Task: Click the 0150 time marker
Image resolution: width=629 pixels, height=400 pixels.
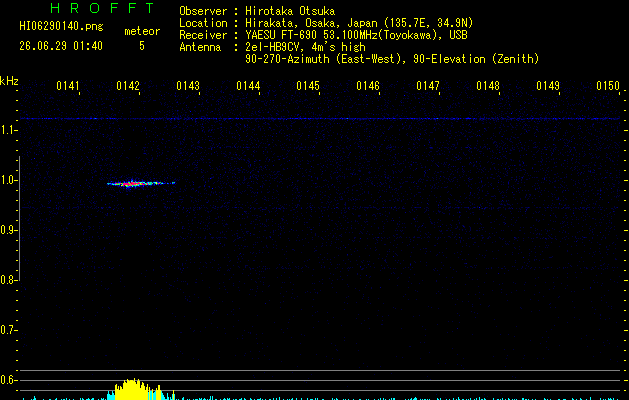Action: (x=608, y=86)
